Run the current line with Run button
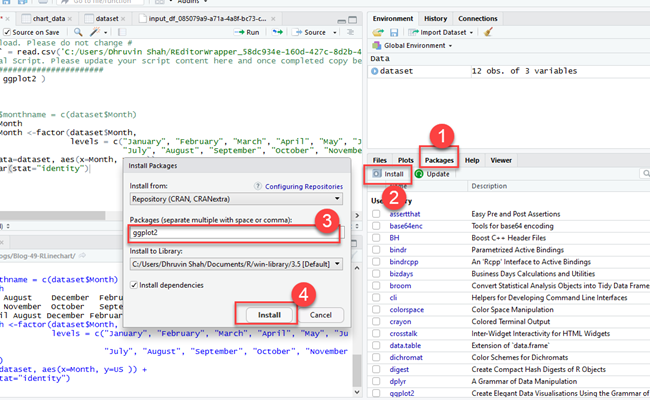Viewport: 650px width, 400px height. pyautogui.click(x=247, y=32)
